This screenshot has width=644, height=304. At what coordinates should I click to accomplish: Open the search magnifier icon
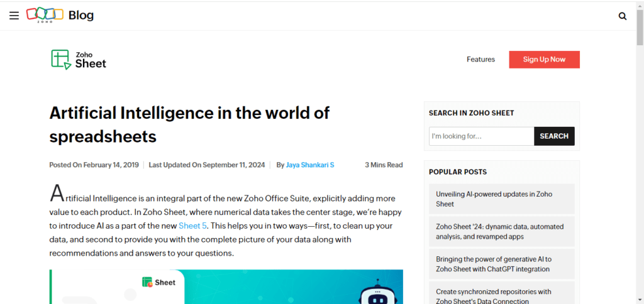point(622,16)
